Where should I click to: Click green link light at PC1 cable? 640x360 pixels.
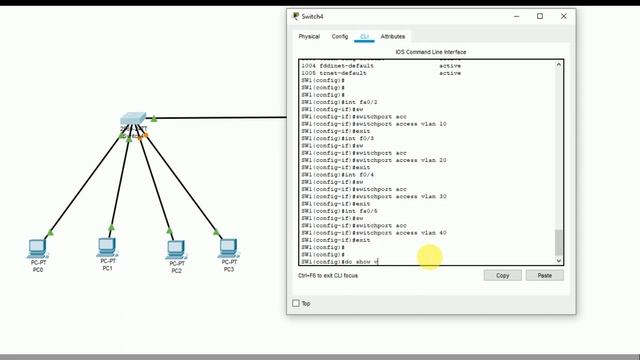[111, 227]
